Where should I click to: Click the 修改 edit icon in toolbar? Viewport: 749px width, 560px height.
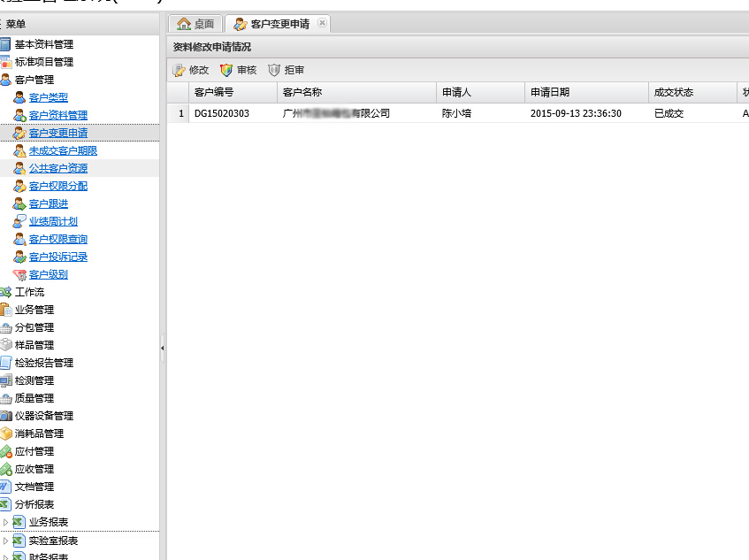pos(179,70)
